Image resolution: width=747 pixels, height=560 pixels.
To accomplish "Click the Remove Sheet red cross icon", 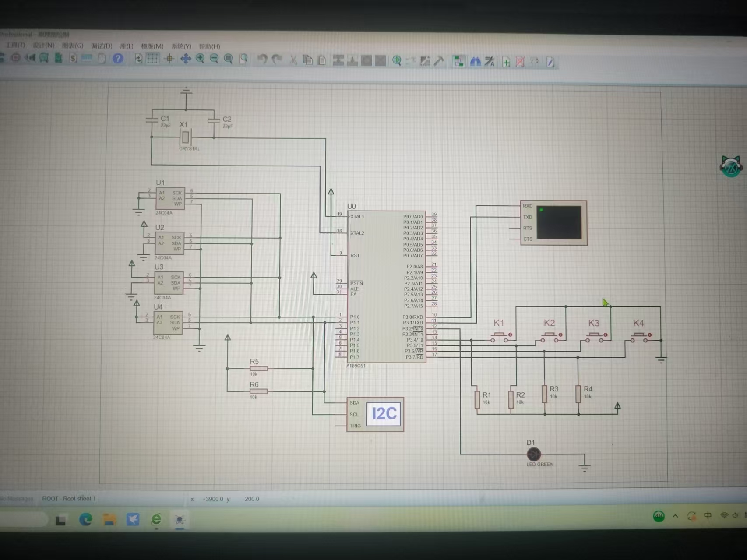I will click(520, 62).
